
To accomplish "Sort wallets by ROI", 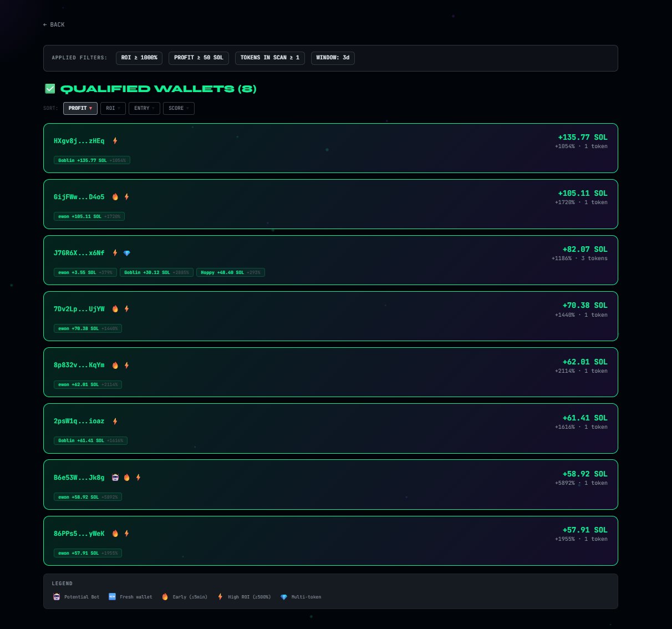I will (x=113, y=108).
